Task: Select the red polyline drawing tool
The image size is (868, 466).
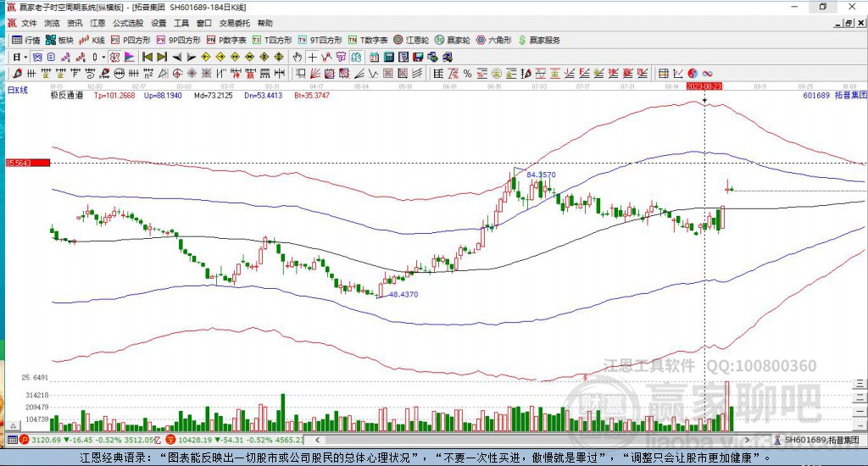Action: pyautogui.click(x=326, y=57)
